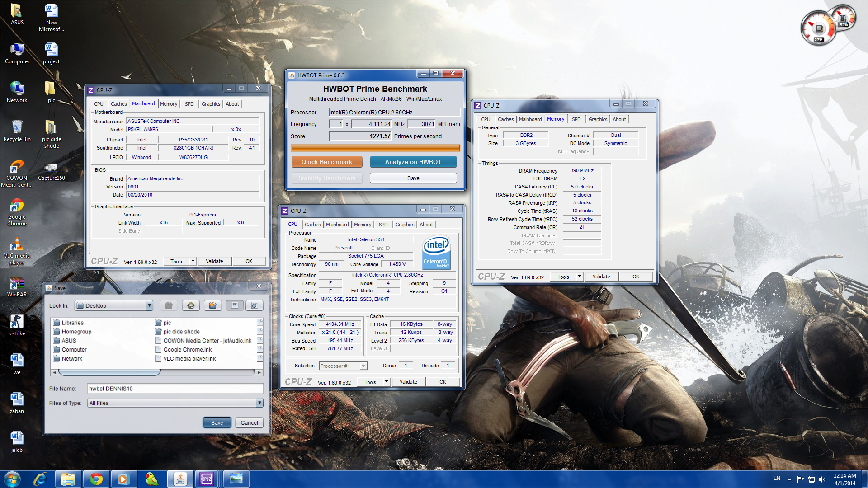Open ASUS user folder desktop icon
This screenshot has width=868, height=488.
[x=17, y=14]
